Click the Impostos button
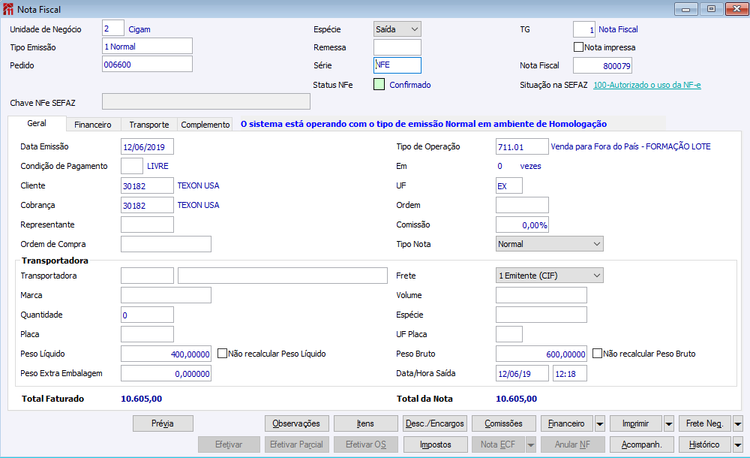This screenshot has width=750, height=458. [x=435, y=445]
